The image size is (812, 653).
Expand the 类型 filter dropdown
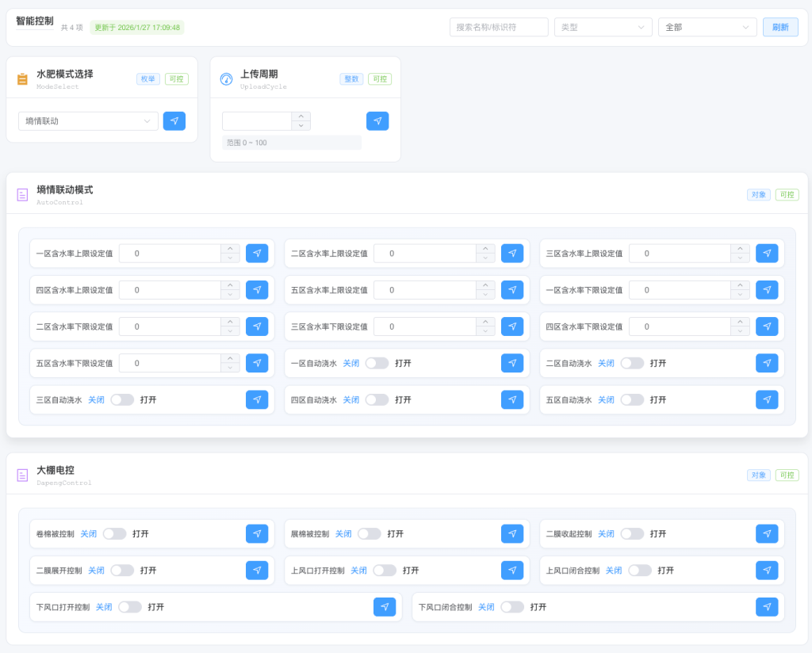pos(603,27)
